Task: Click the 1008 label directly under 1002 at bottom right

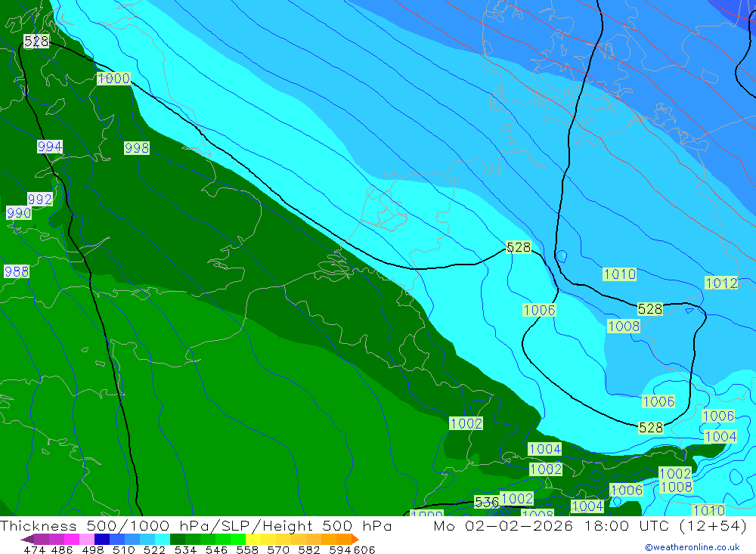Action: [676, 487]
